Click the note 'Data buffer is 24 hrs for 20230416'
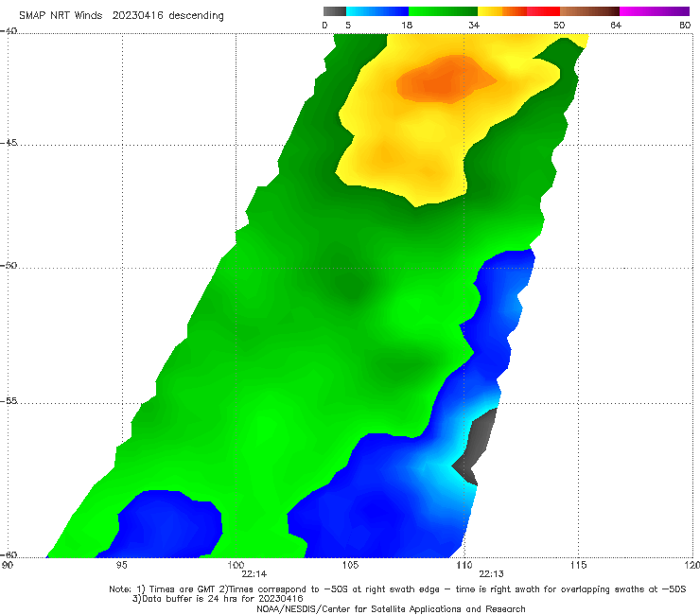The width and height of the screenshot is (700, 615). 222,599
